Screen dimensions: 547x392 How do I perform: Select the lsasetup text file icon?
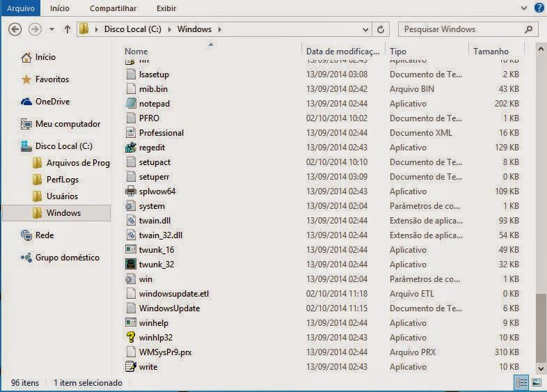click(131, 74)
